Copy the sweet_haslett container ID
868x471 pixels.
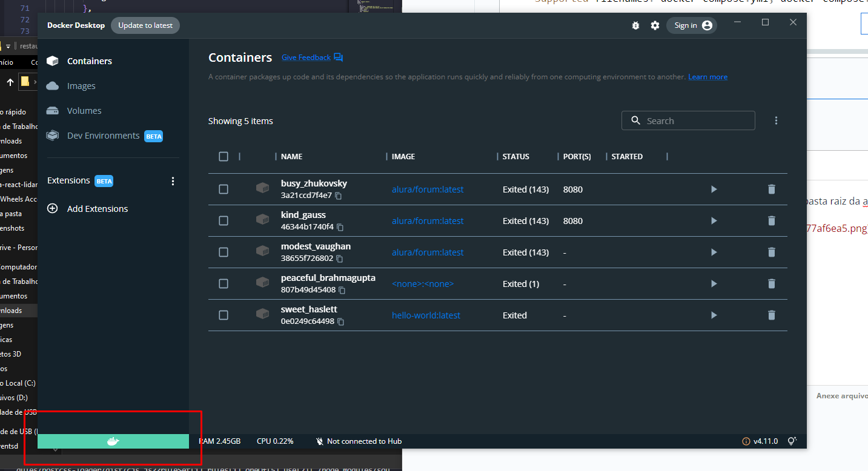[x=341, y=321]
